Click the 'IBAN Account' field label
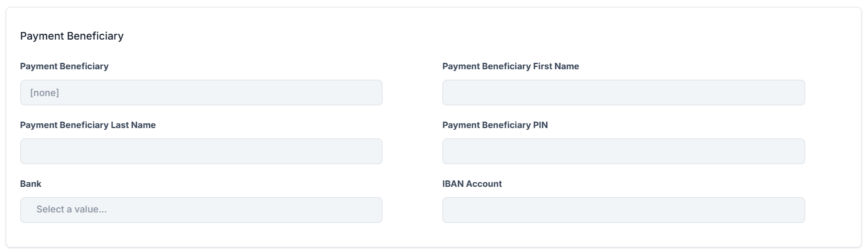868x252 pixels. pos(472,184)
